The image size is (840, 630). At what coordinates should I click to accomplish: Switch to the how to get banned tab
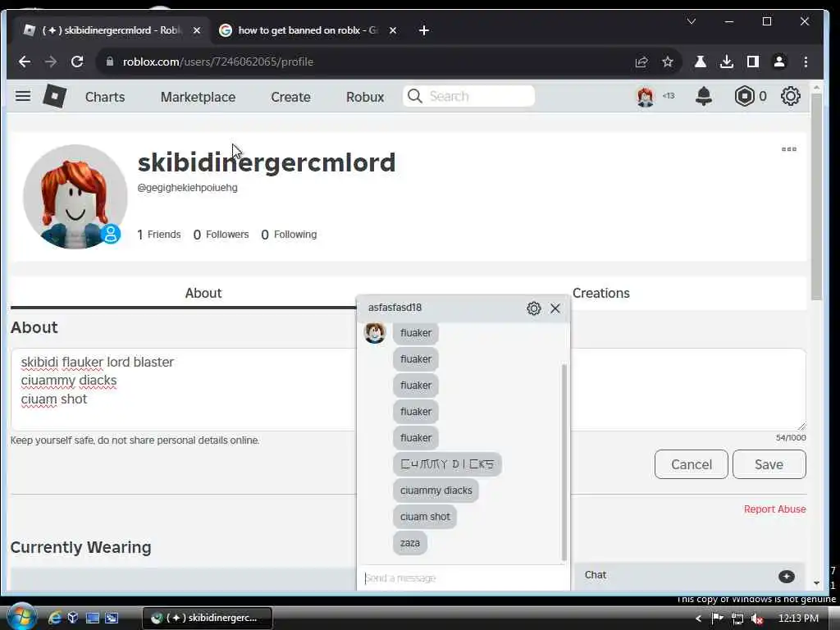pyautogui.click(x=308, y=30)
